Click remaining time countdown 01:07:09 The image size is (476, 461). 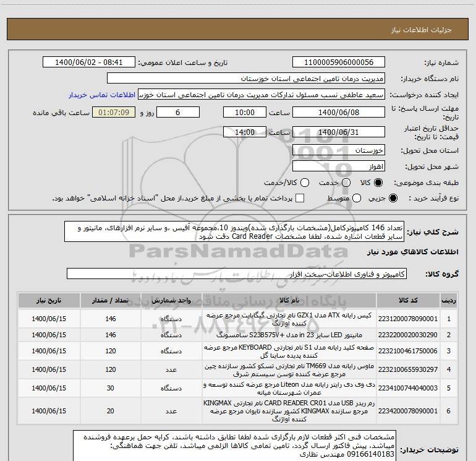click(114, 112)
